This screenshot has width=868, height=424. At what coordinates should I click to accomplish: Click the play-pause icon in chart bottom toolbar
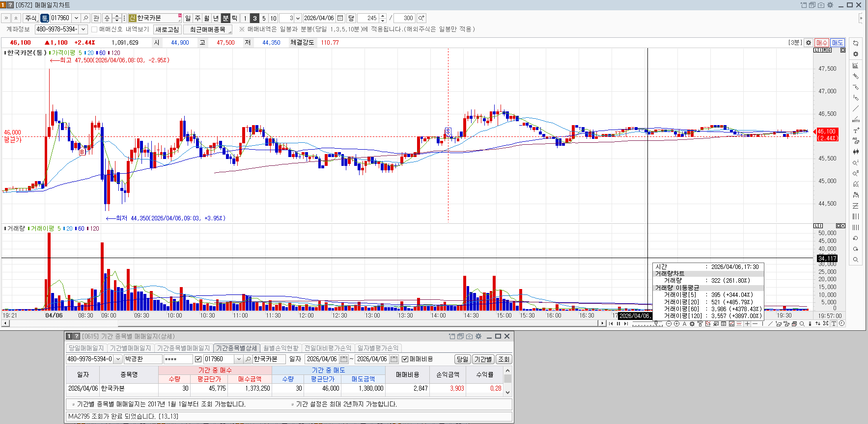point(618,324)
